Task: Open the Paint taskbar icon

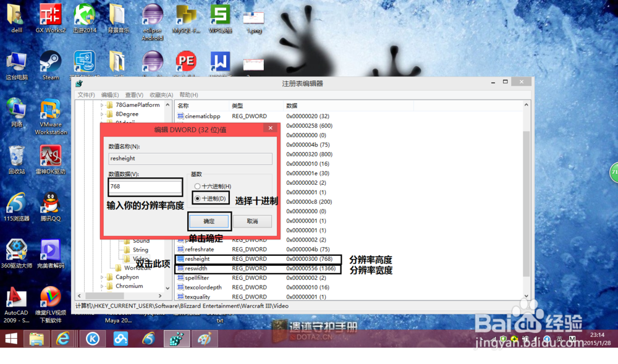Action: [x=204, y=339]
